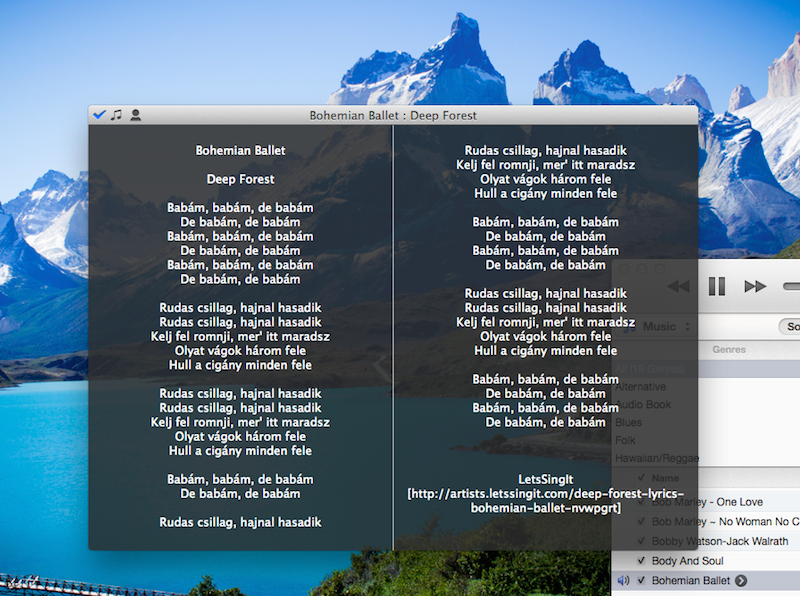This screenshot has width=800, height=596.
Task: Click the Bohemian Ballet heading in lyrics pane
Action: pos(240,151)
